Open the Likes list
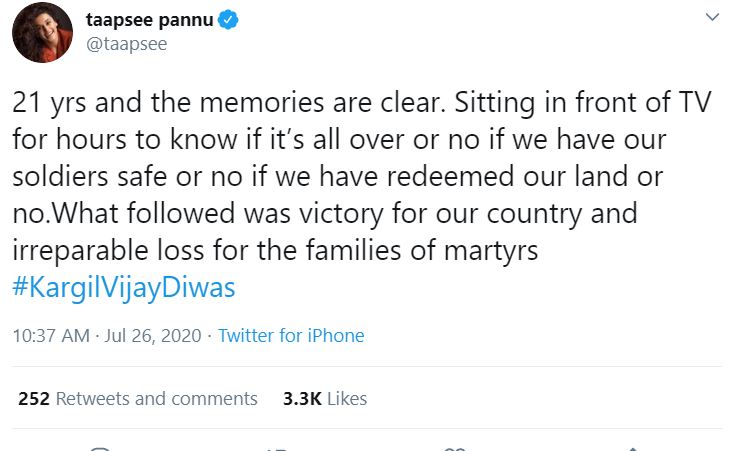736x451 pixels. (347, 398)
